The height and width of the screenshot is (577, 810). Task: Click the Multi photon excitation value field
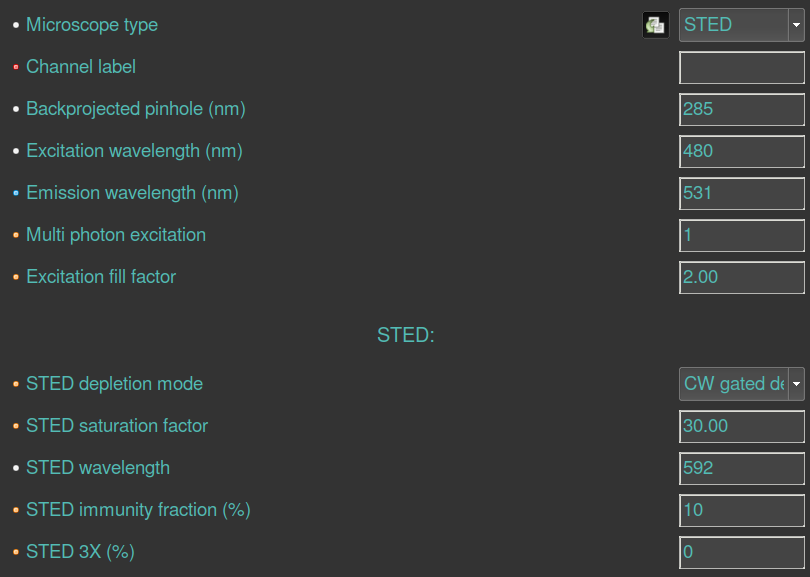click(x=741, y=235)
